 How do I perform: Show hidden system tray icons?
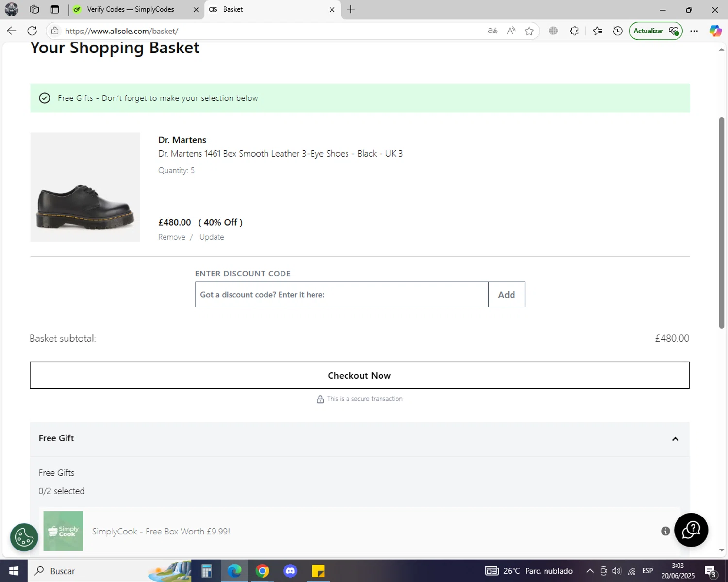tap(590, 571)
